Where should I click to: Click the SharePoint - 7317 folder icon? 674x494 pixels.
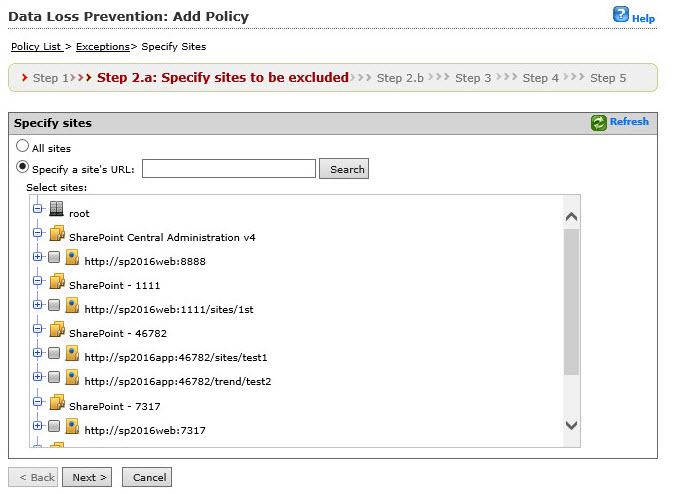(x=57, y=404)
